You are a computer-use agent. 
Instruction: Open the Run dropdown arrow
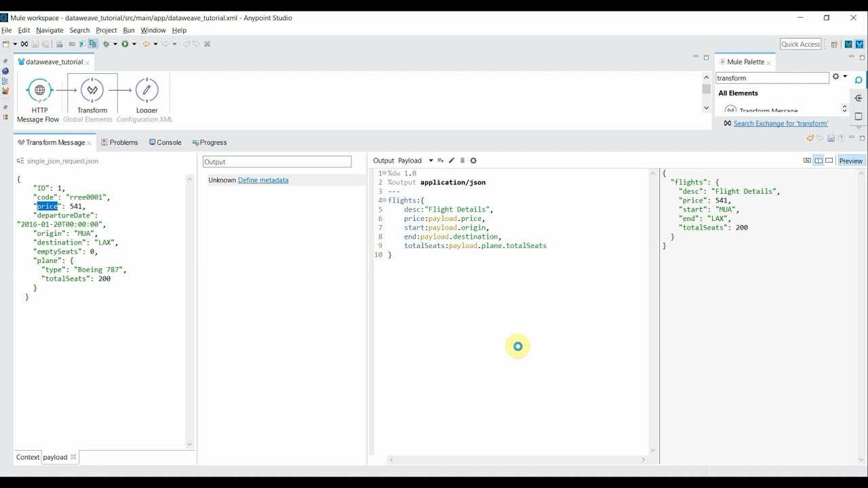134,44
